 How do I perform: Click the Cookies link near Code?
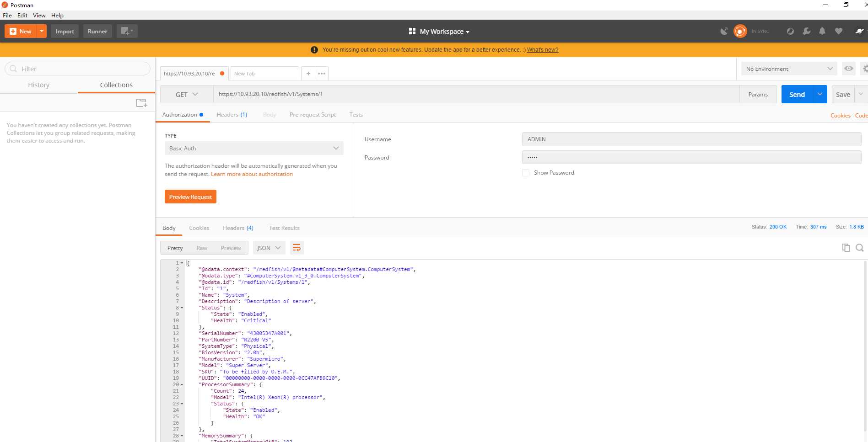click(x=841, y=116)
